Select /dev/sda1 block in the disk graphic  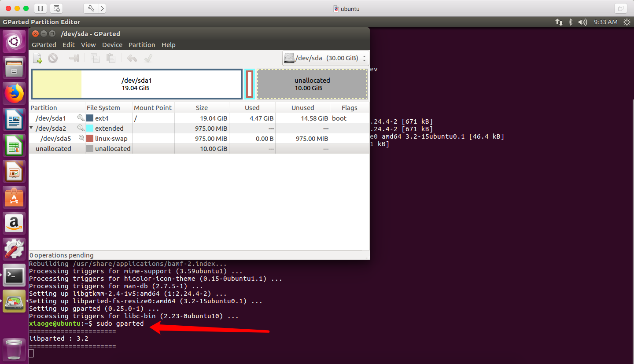tap(136, 84)
